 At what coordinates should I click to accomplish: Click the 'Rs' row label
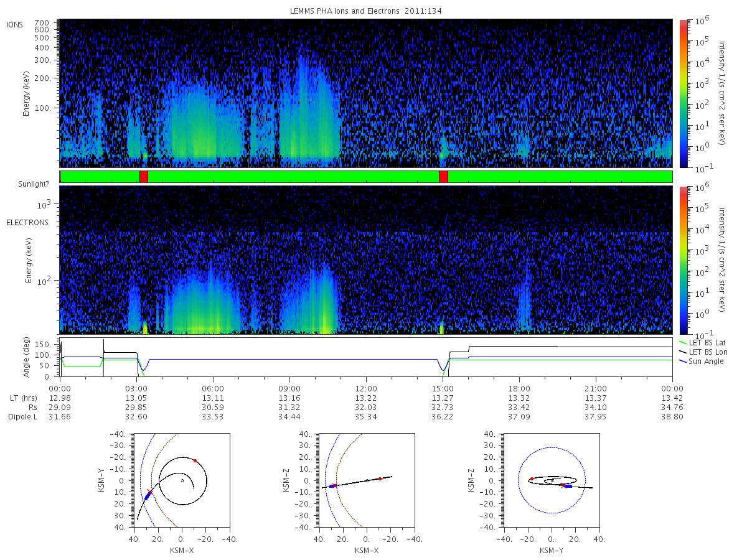pyautogui.click(x=32, y=408)
